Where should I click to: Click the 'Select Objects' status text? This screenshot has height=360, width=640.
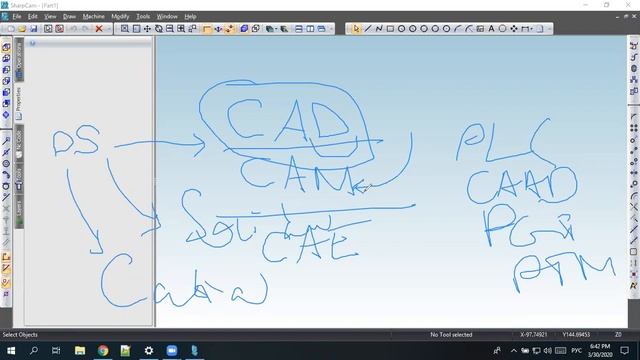(x=20, y=335)
